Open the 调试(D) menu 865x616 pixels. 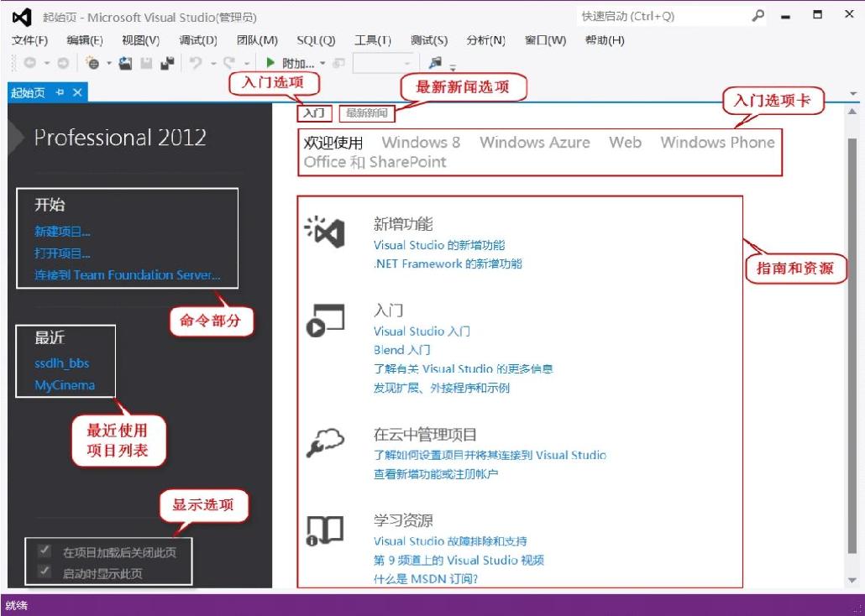198,40
